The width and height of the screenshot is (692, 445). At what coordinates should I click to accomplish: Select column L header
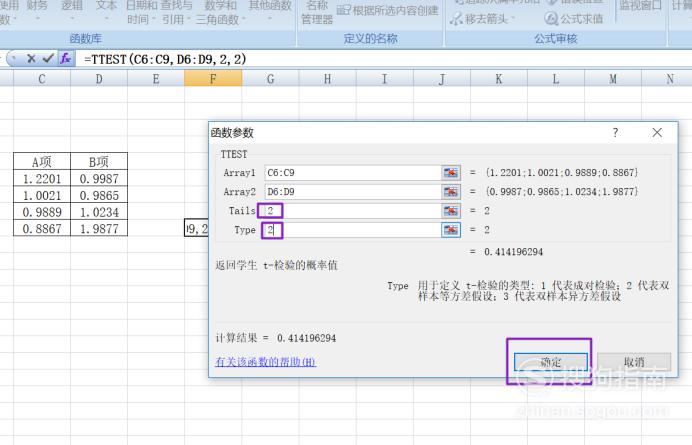click(556, 79)
